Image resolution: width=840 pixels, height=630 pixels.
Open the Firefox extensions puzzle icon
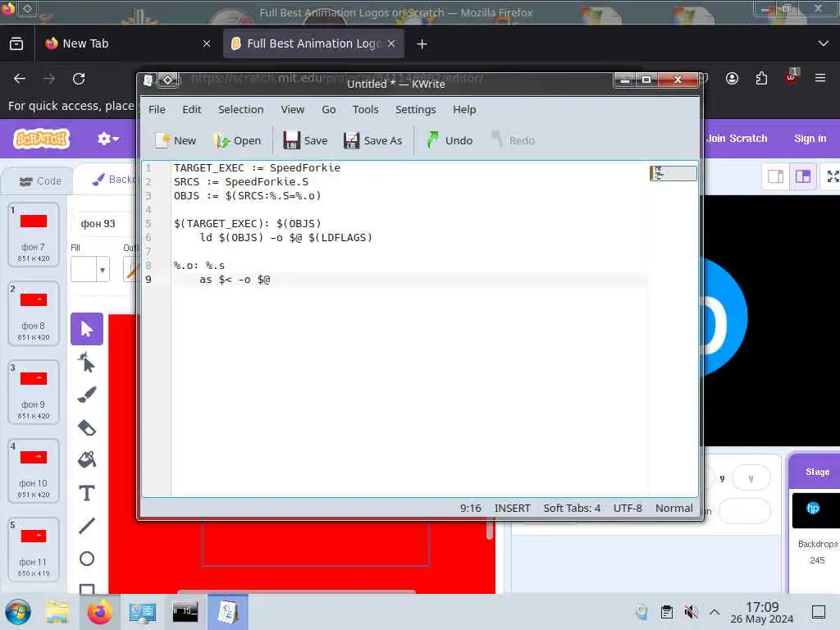point(761,79)
